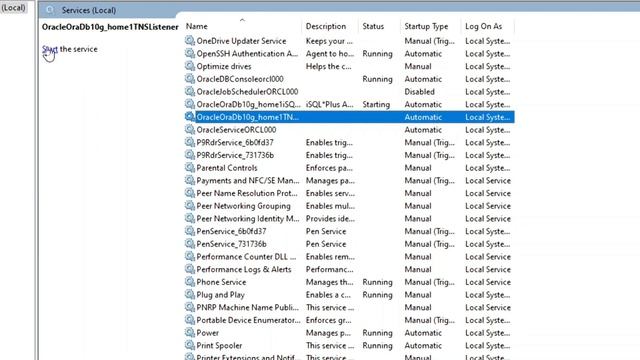Click the gear icon of OracleJobSchedulerORCL000
Image resolution: width=640 pixels, height=360 pixels.
coord(189,91)
